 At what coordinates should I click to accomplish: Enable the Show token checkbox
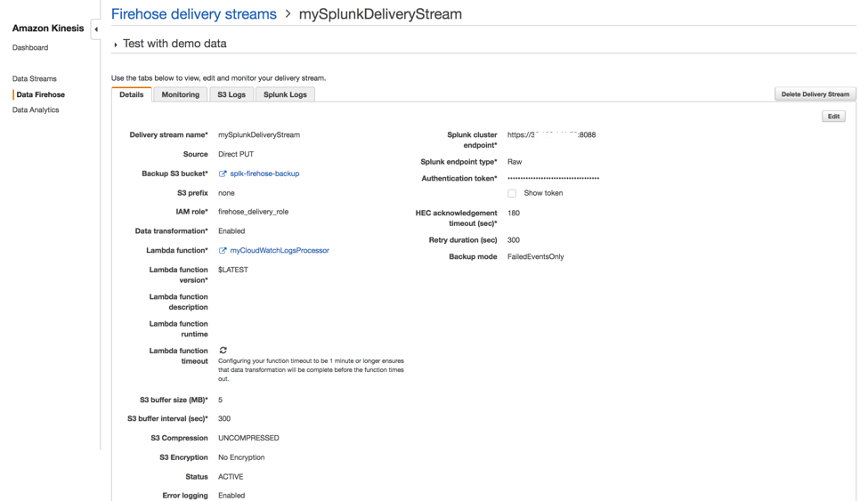click(512, 193)
